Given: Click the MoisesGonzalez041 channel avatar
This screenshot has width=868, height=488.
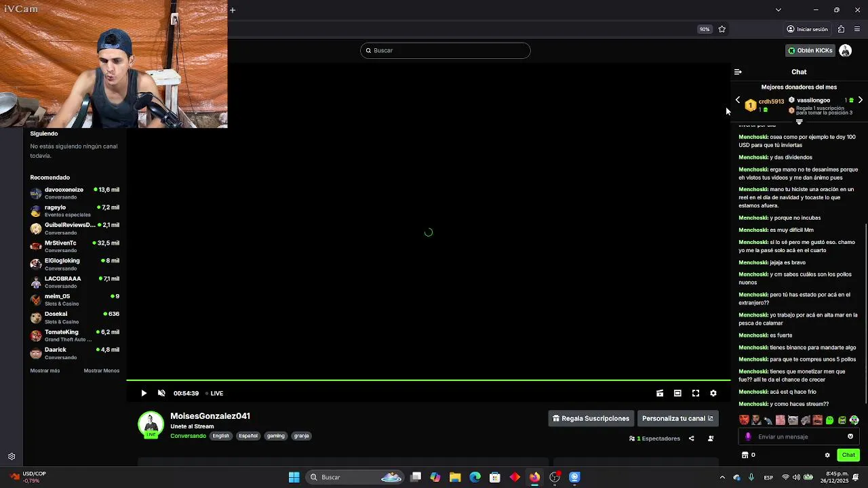Looking at the screenshot, I should [x=151, y=424].
